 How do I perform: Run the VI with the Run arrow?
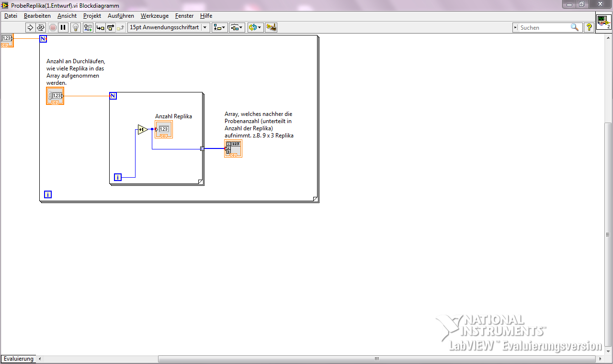(30, 27)
